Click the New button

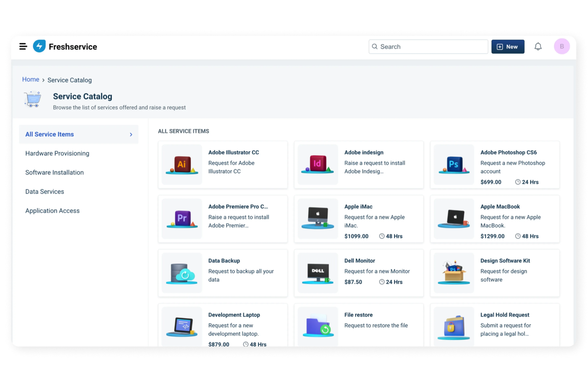[x=508, y=47]
